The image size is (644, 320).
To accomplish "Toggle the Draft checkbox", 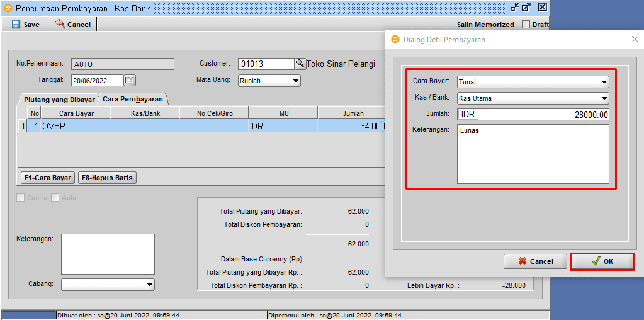I will 526,25.
